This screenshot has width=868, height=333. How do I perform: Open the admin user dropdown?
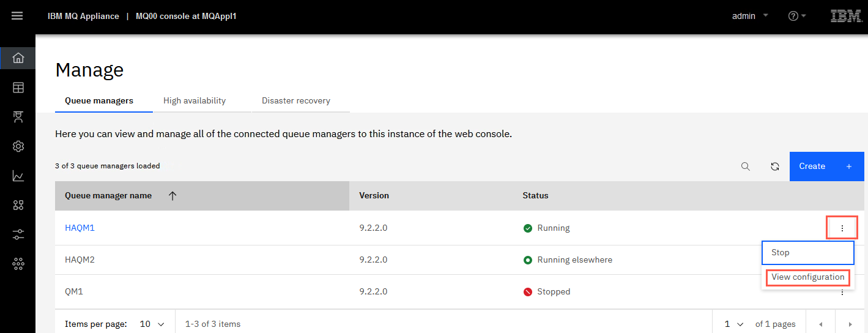point(751,16)
